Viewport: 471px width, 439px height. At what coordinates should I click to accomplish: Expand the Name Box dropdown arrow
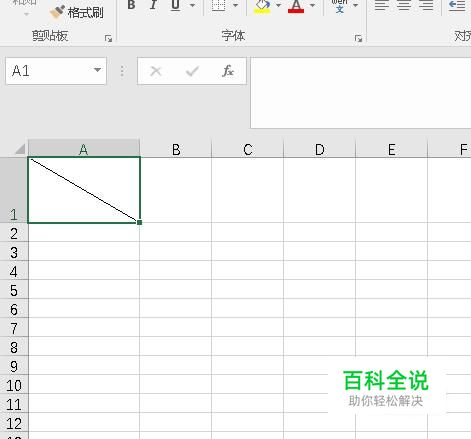[97, 70]
